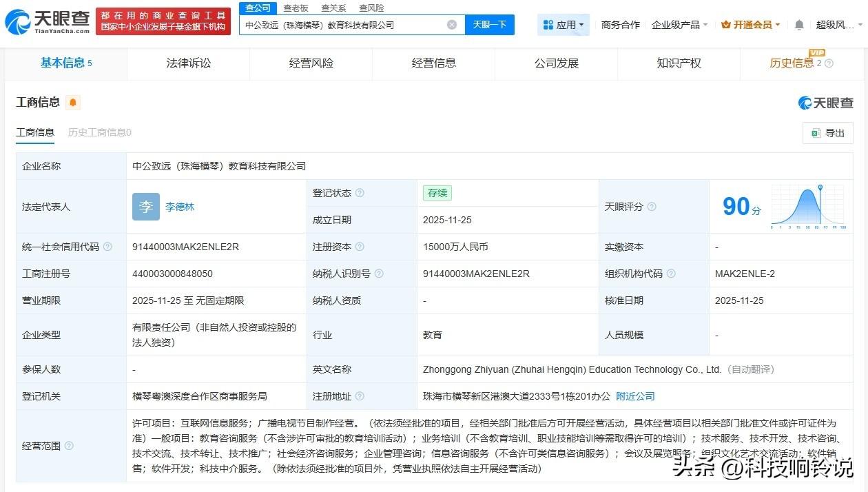868x492 pixels.
Task: Click the 李 avatar of legal representative
Action: coord(145,207)
